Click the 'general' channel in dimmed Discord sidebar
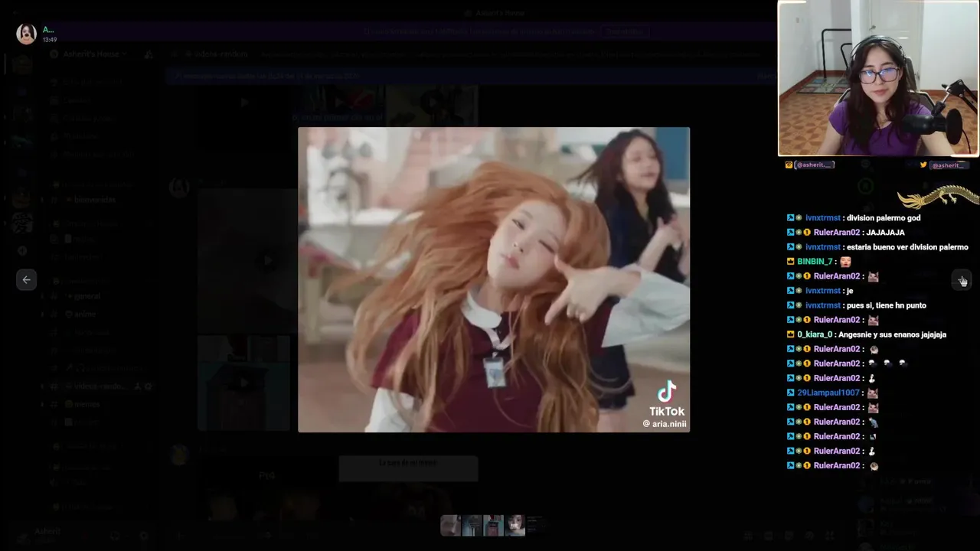Screen dimensions: 980x551 (x=87, y=296)
